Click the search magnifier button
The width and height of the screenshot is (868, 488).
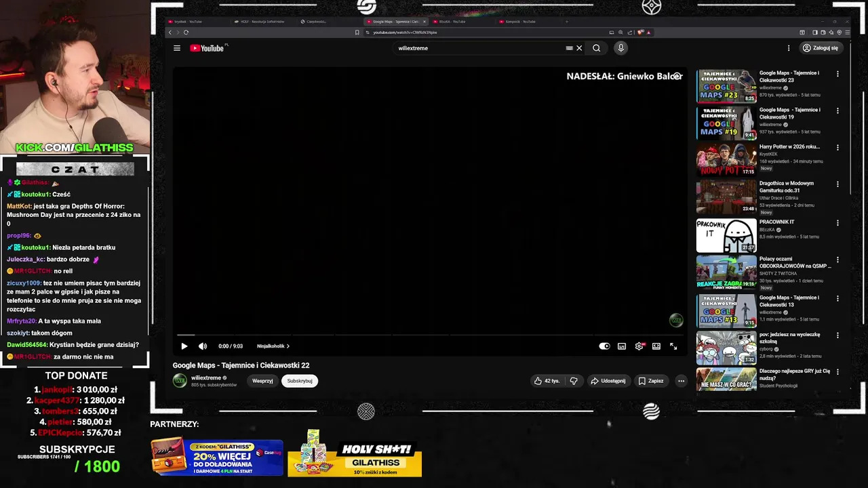tap(597, 48)
